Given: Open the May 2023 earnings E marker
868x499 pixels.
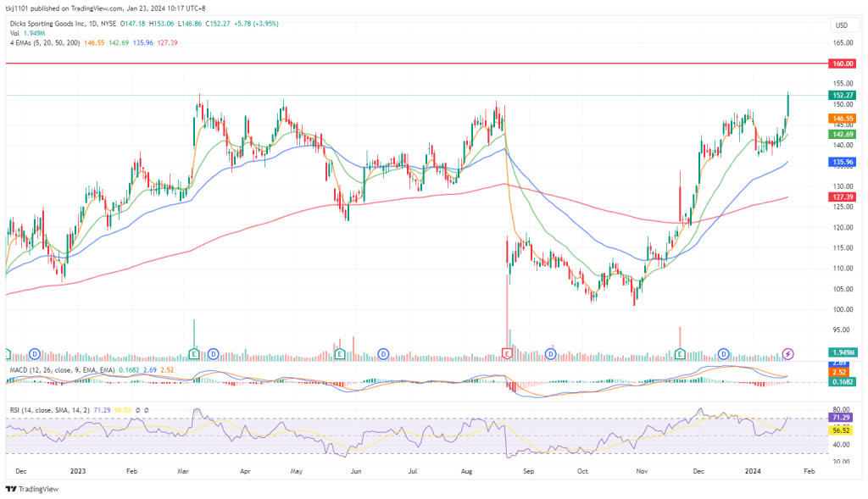Looking at the screenshot, I should 339,353.
